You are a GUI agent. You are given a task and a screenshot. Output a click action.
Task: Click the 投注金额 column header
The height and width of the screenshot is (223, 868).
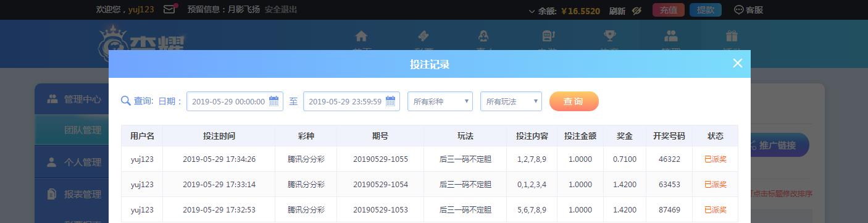point(580,136)
